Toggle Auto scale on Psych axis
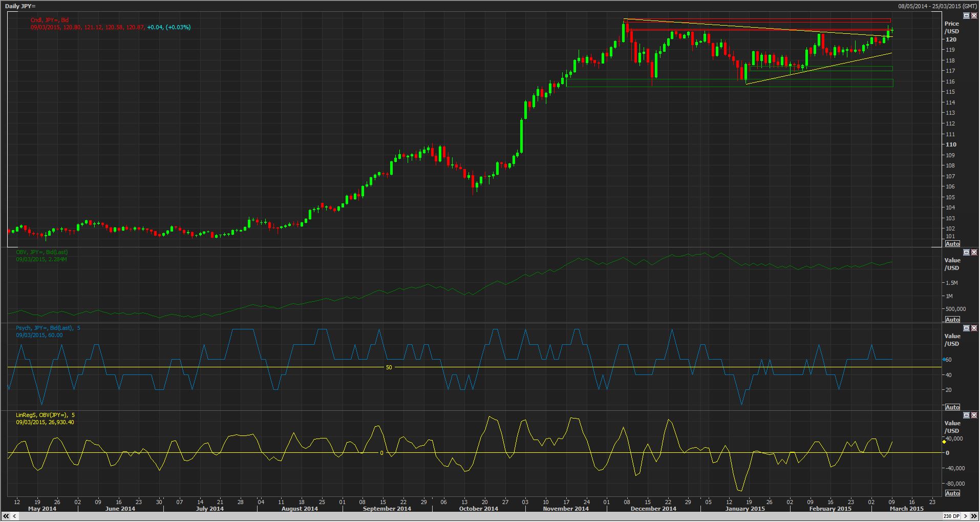 952,407
